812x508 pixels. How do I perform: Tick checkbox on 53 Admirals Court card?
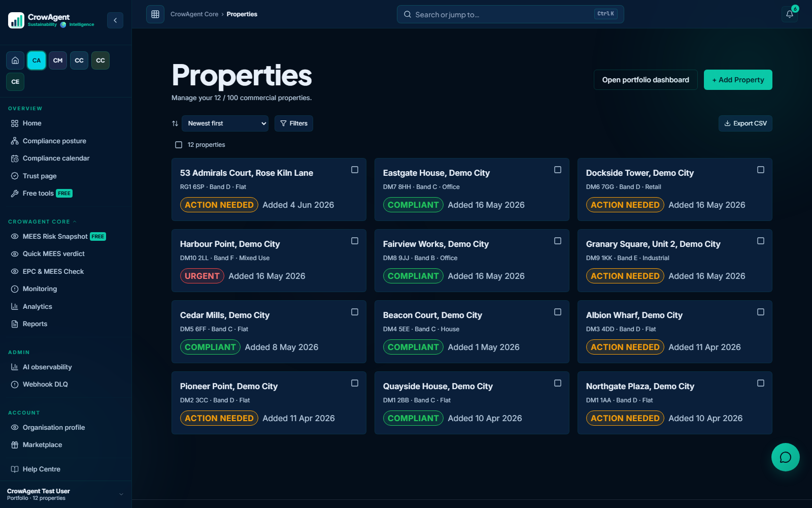[355, 170]
